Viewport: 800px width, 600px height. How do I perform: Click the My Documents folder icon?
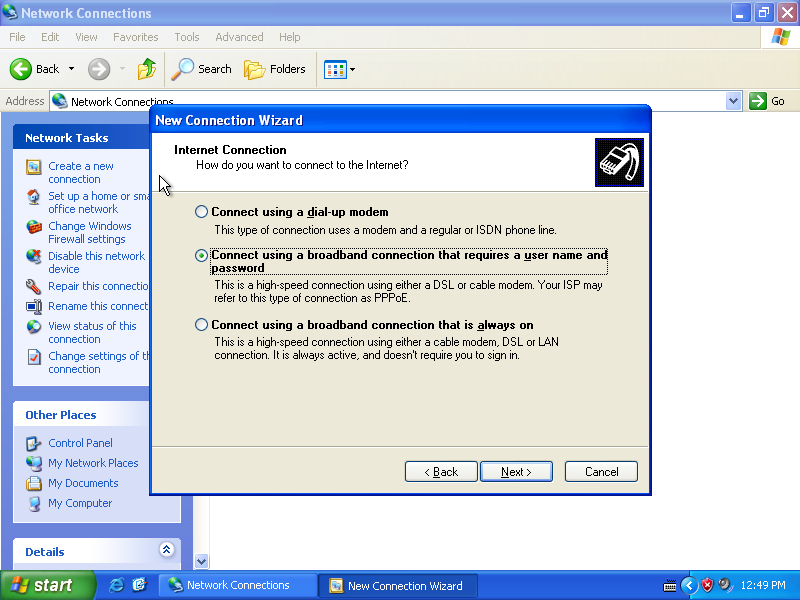(34, 483)
